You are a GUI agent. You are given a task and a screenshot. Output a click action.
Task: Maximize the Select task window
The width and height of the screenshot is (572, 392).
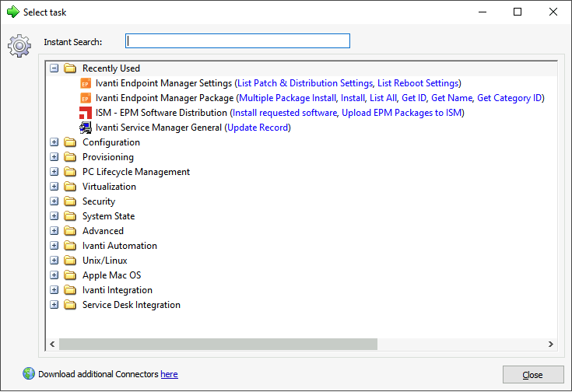coord(518,12)
